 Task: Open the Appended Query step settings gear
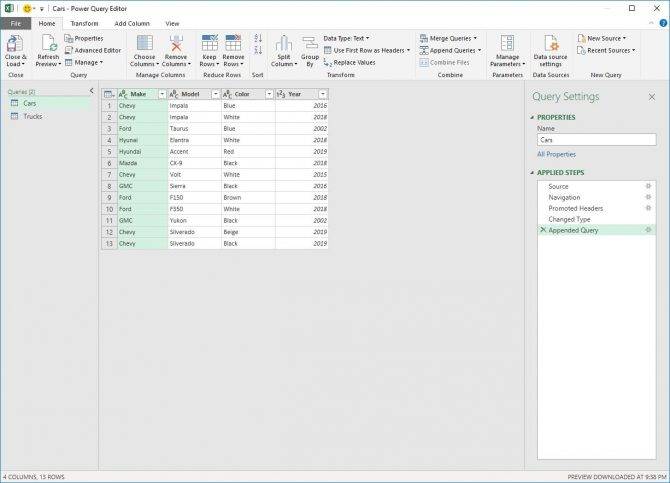coord(648,230)
